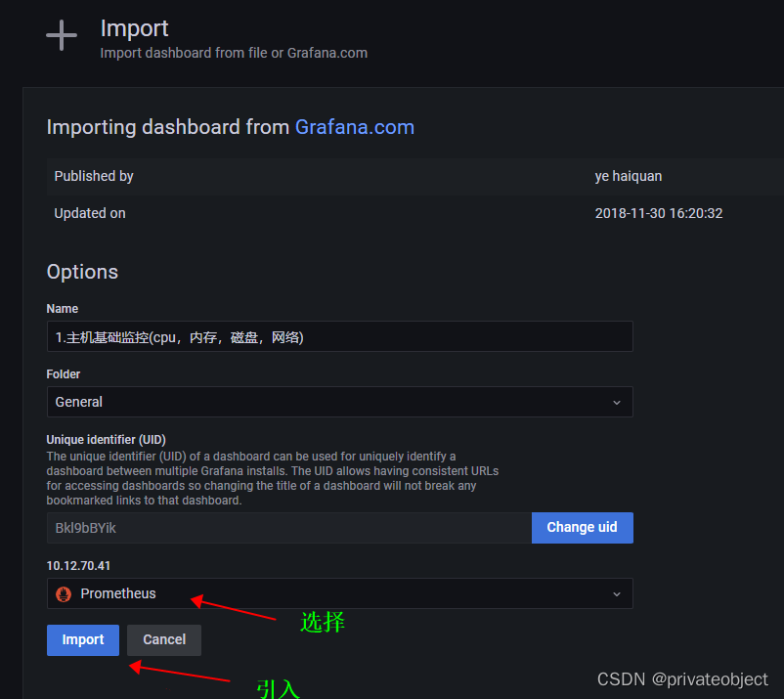Expand the Prometheus dropdown chevron

pos(617,594)
